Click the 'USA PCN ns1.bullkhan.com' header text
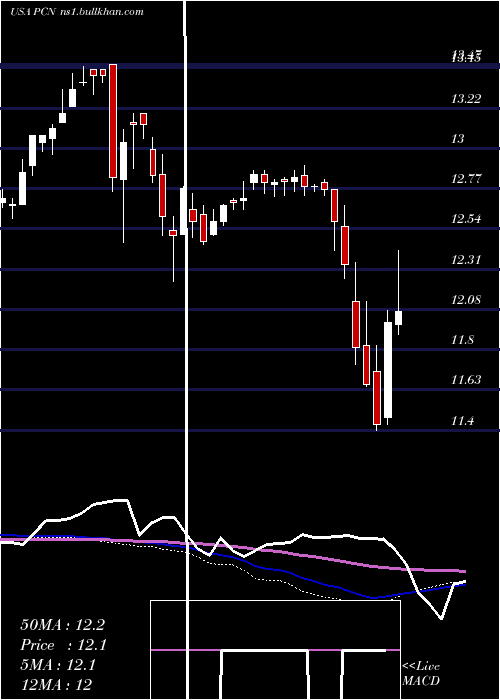500x700 pixels. (77, 11)
